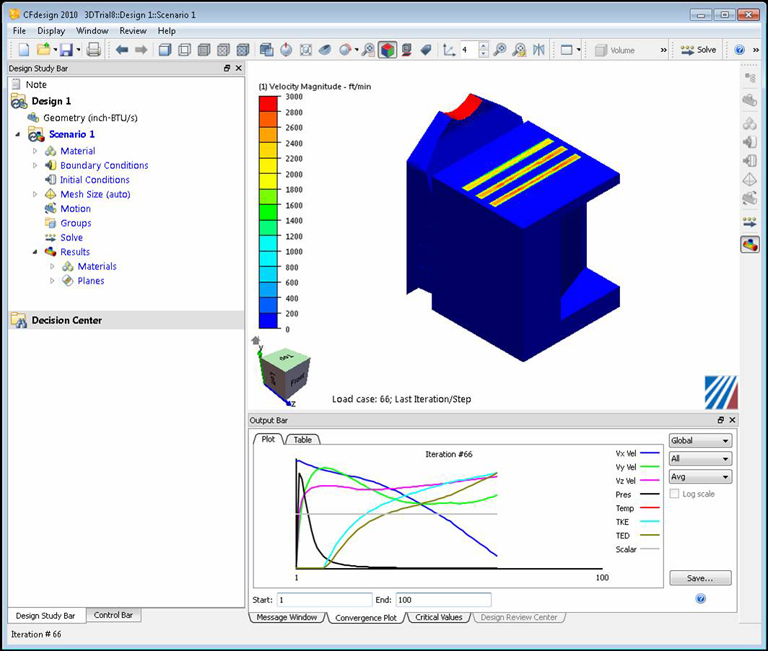Collapse the Scenario 1 node
This screenshot has height=651, width=768.
tap(18, 134)
